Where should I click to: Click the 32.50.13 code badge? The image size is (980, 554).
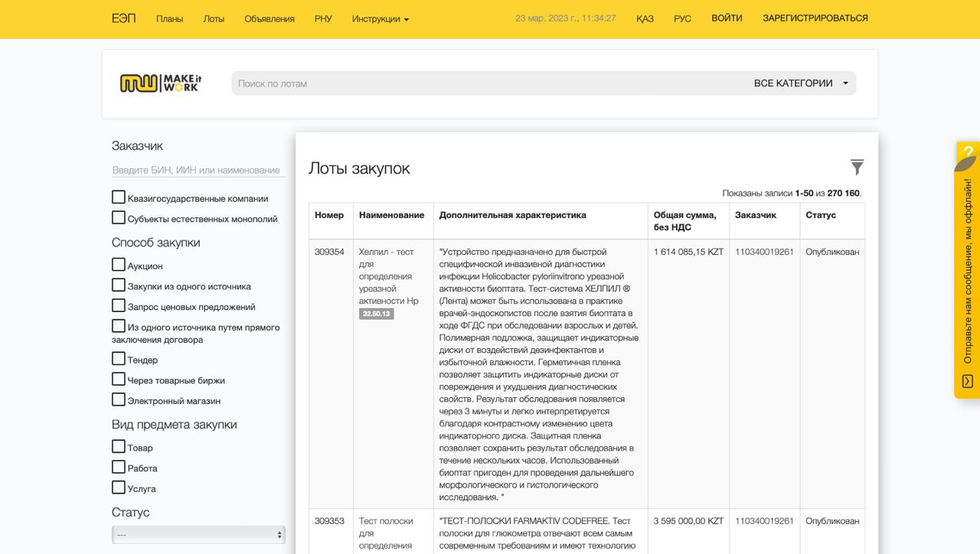point(376,314)
